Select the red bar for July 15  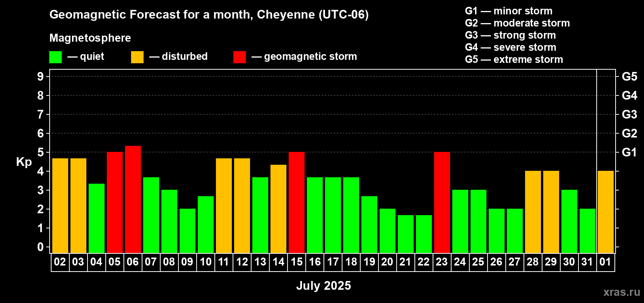[x=297, y=203]
